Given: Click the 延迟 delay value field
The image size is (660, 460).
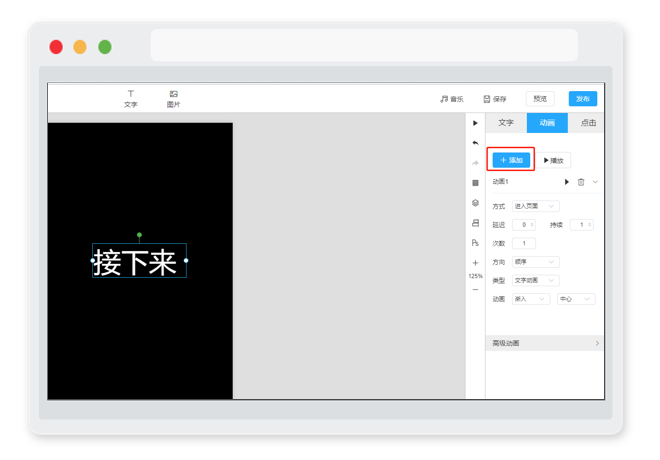Looking at the screenshot, I should (524, 225).
